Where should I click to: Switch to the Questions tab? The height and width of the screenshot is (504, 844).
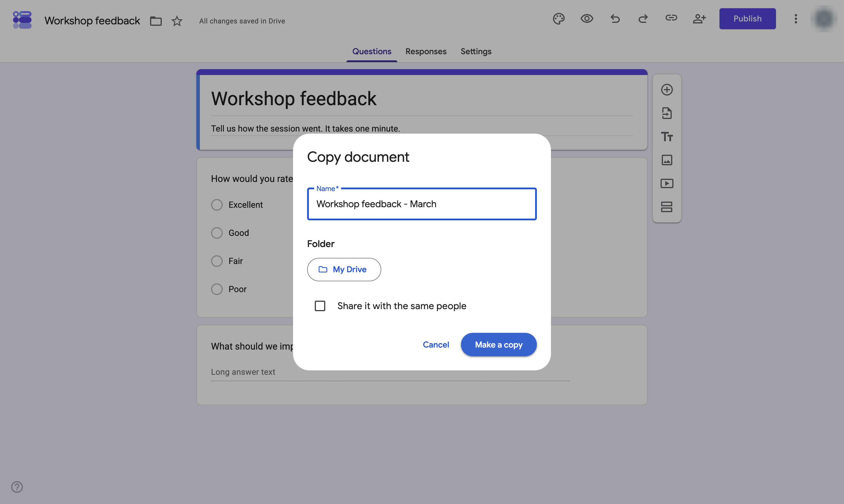tap(372, 52)
